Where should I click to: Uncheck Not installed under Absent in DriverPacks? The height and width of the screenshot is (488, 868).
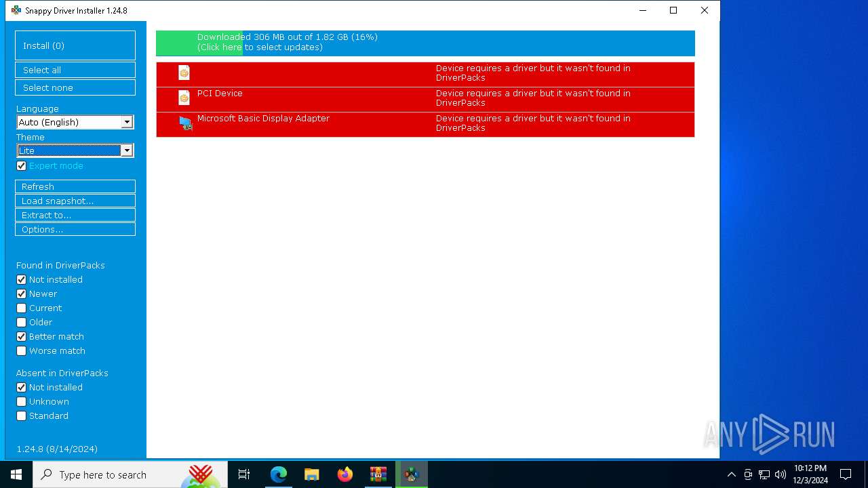(x=21, y=388)
